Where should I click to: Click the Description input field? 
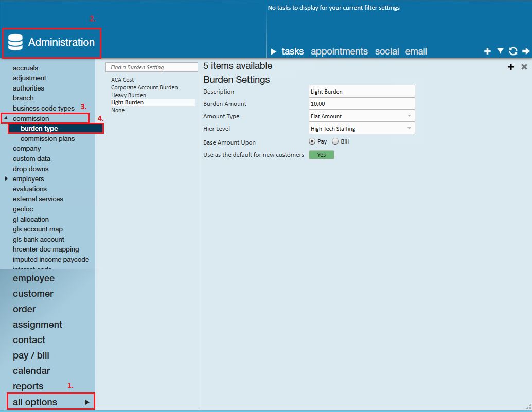tap(362, 92)
